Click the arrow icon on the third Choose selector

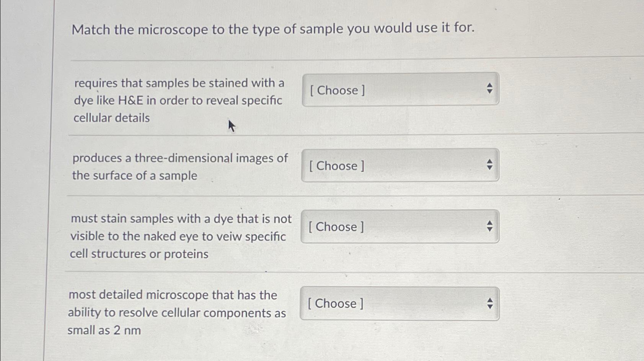click(x=490, y=225)
